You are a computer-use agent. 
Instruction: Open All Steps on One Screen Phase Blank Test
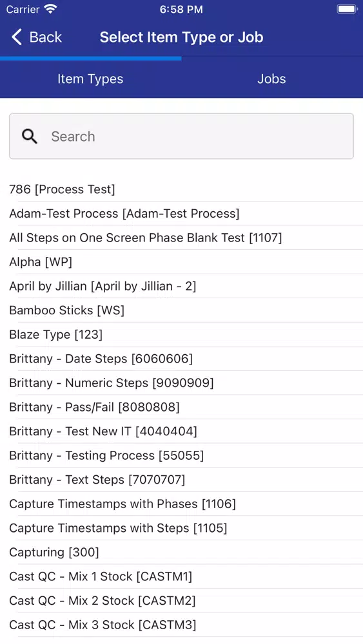181,238
